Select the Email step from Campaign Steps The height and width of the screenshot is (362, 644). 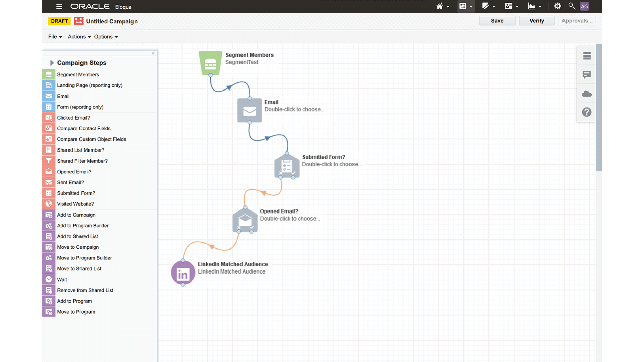coord(63,96)
